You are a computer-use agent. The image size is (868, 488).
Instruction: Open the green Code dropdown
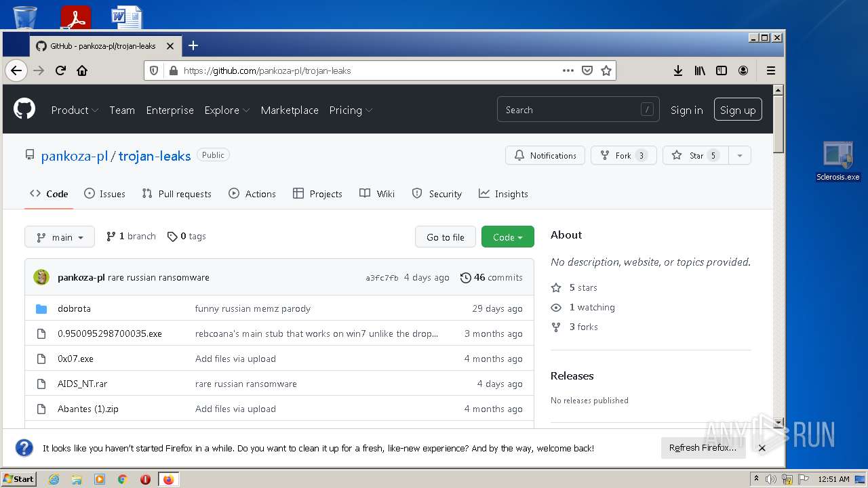click(508, 237)
